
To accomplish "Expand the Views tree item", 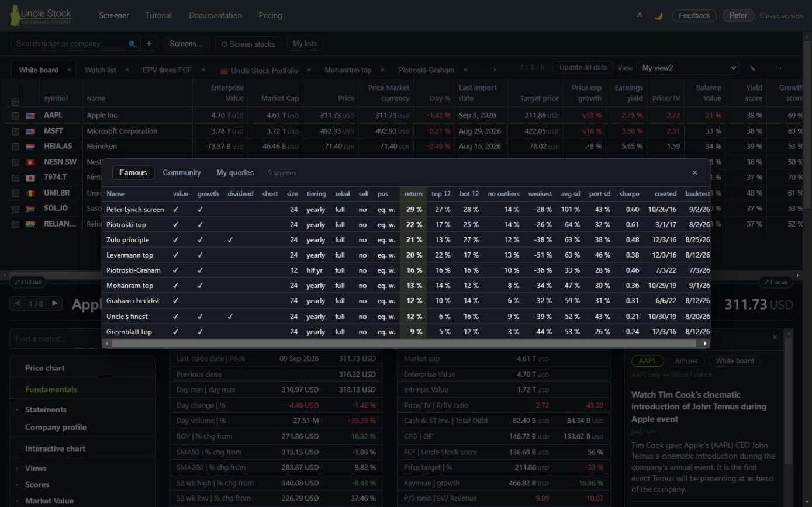I will (17, 468).
